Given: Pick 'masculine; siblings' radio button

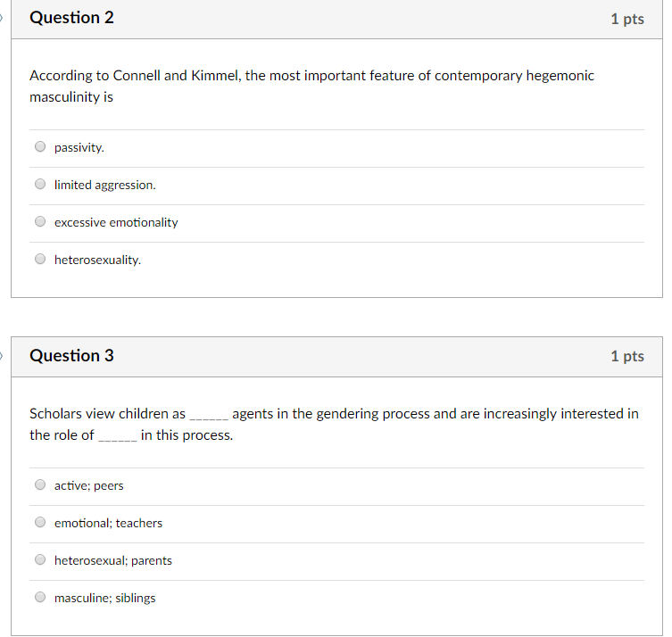Looking at the screenshot, I should pos(40,597).
